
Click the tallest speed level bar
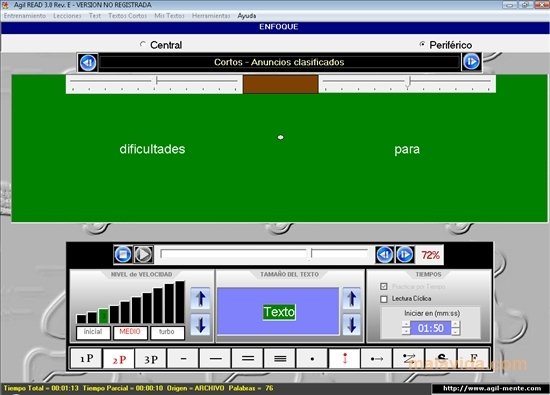click(180, 302)
